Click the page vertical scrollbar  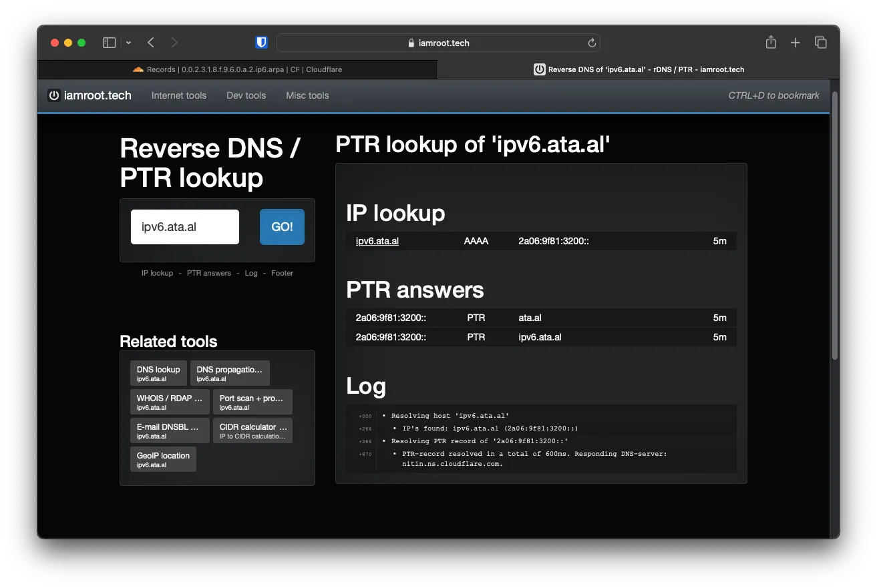click(x=834, y=227)
